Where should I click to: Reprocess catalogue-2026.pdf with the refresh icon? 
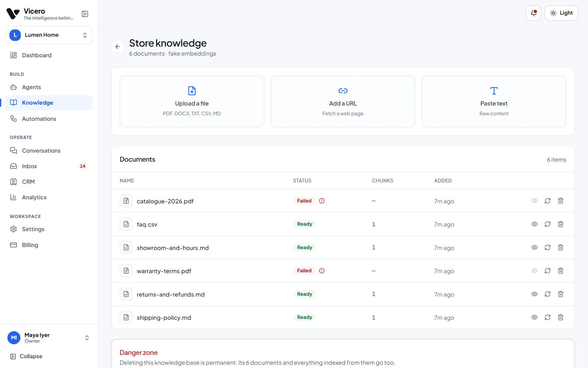click(548, 201)
